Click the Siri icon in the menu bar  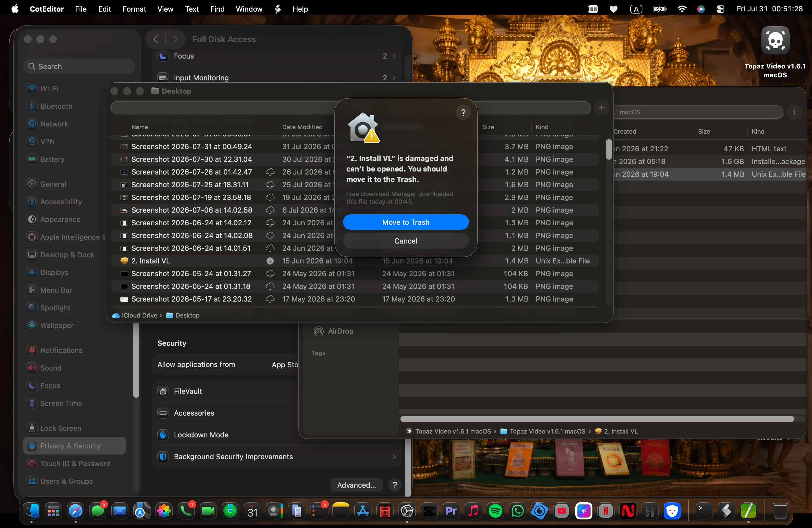click(x=701, y=9)
